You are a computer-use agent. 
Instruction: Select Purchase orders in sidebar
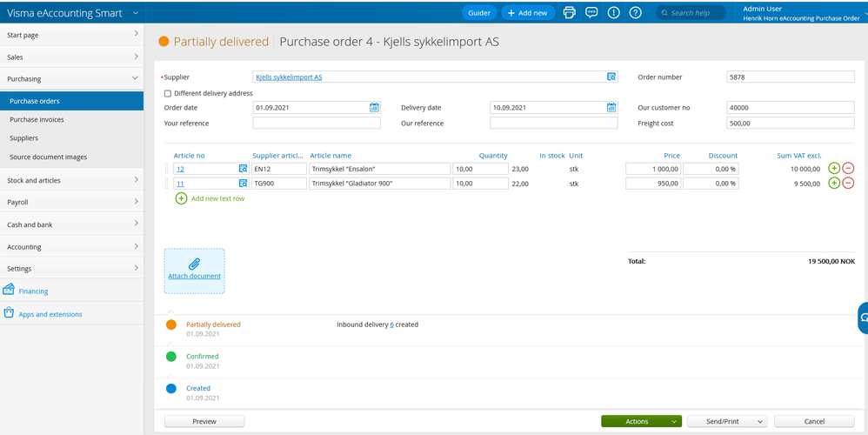pos(72,101)
